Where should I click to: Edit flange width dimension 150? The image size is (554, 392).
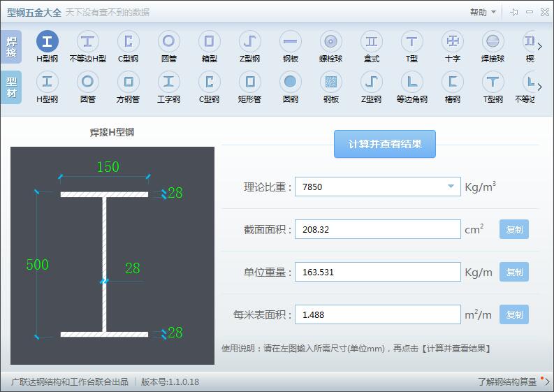tap(108, 167)
